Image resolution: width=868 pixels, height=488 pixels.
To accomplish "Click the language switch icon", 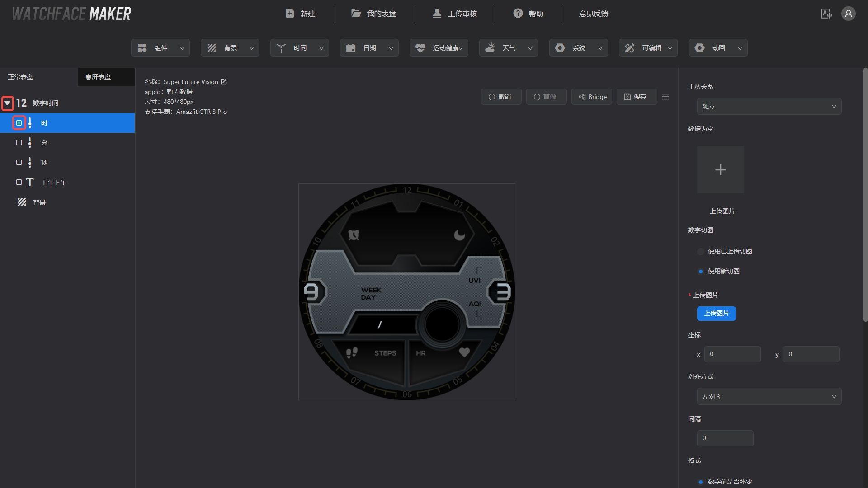I will click(x=826, y=14).
